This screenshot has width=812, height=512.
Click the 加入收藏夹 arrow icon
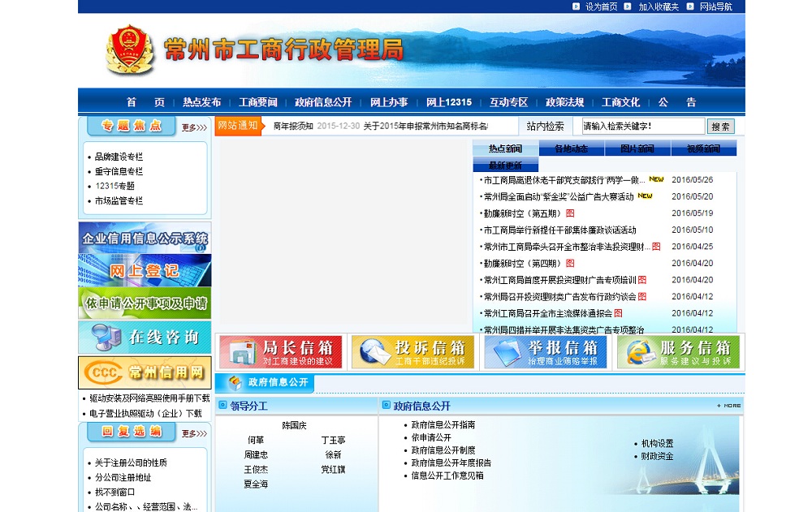pyautogui.click(x=628, y=6)
